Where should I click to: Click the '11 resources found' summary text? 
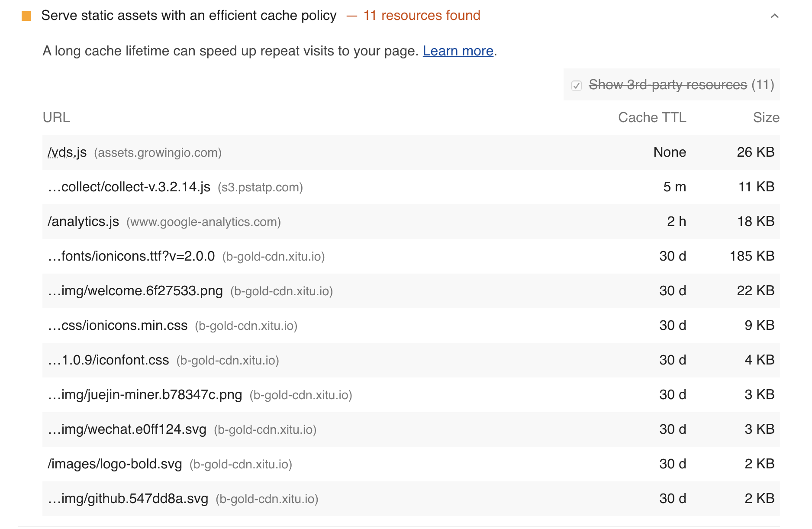pos(422,16)
